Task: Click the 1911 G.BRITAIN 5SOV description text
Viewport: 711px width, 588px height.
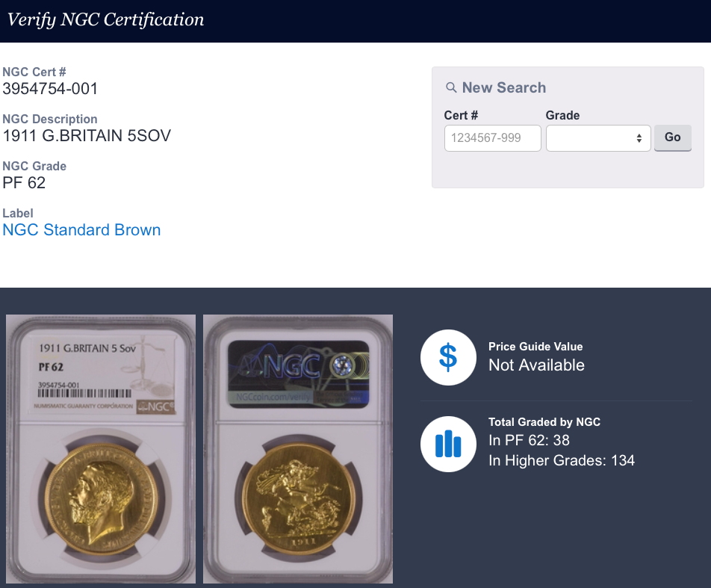Action: coord(87,136)
